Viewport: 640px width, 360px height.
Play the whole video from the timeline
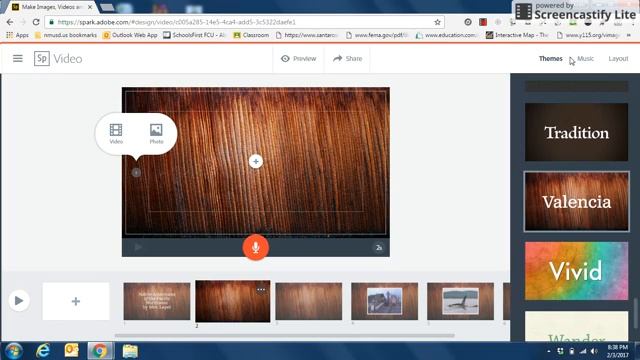[19, 301]
